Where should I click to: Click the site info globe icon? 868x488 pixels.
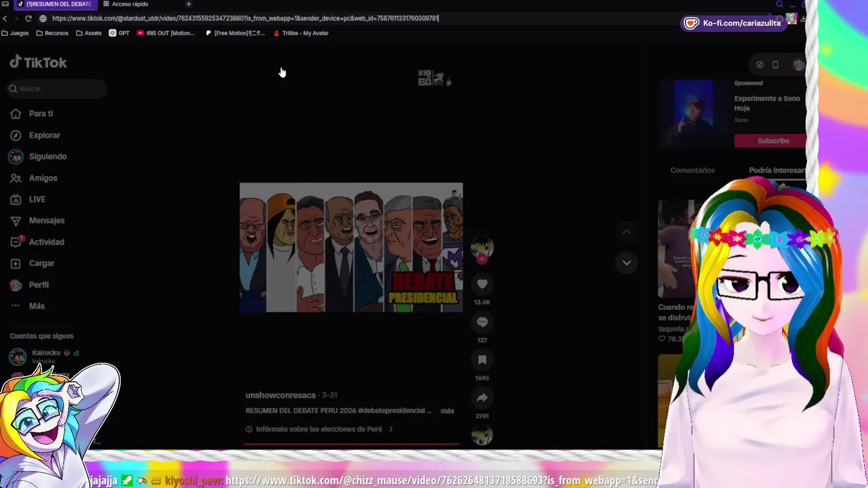43,18
